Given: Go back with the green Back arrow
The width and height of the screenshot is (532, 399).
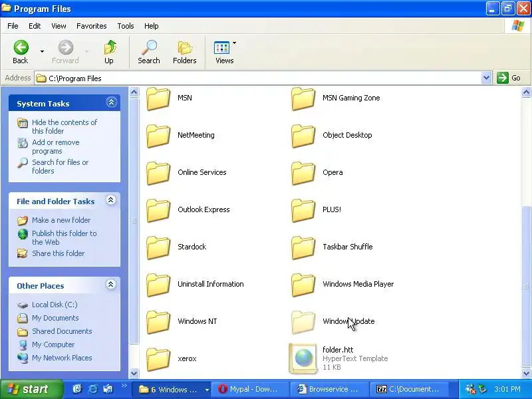Looking at the screenshot, I should (21, 52).
